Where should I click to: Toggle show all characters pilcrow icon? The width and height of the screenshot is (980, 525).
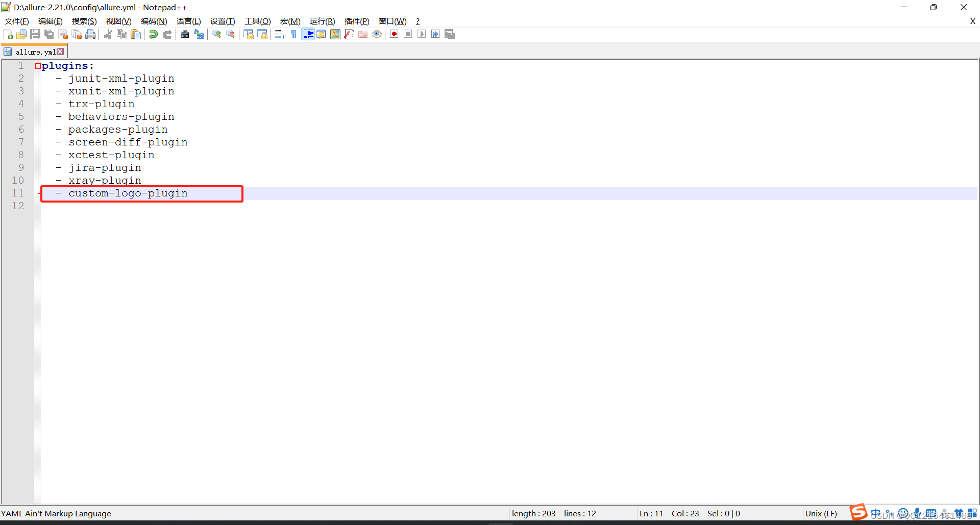tap(294, 34)
